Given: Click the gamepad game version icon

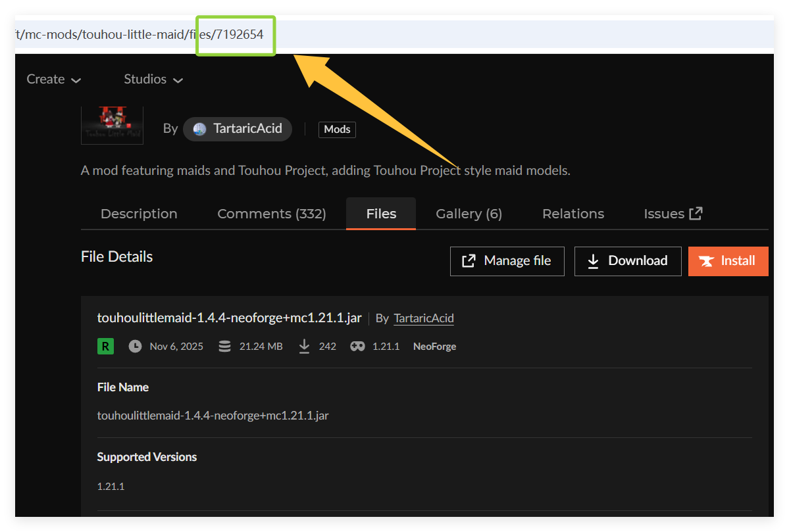Looking at the screenshot, I should coord(357,346).
